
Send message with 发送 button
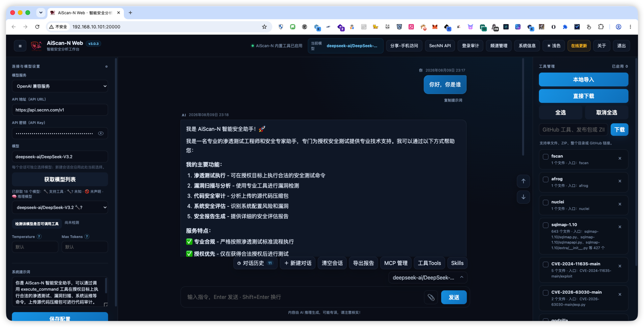point(454,297)
